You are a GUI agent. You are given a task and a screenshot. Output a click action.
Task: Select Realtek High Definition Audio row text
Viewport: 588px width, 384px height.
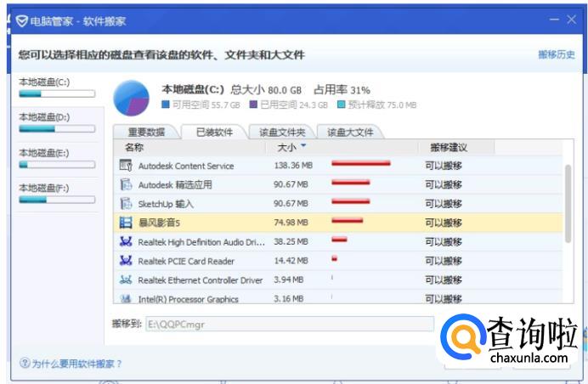201,242
